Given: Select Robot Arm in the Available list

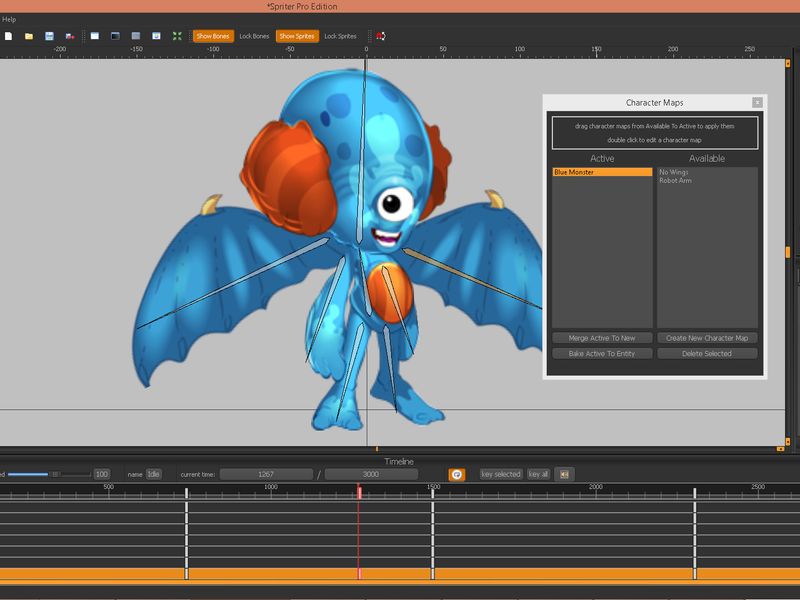Looking at the screenshot, I should pos(676,181).
